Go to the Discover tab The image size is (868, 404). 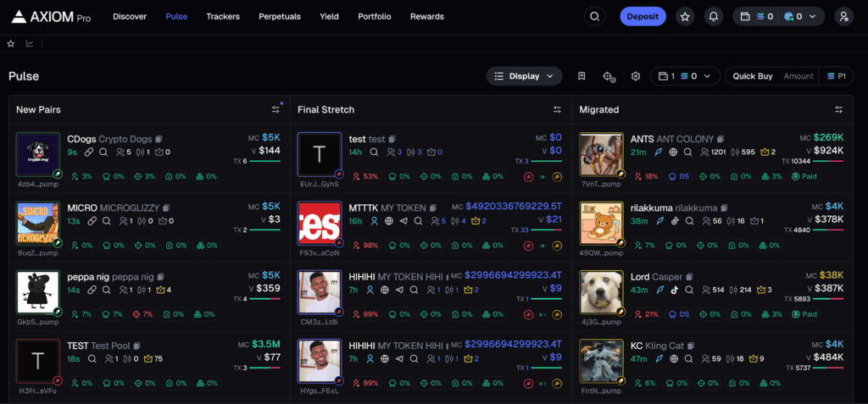point(130,17)
